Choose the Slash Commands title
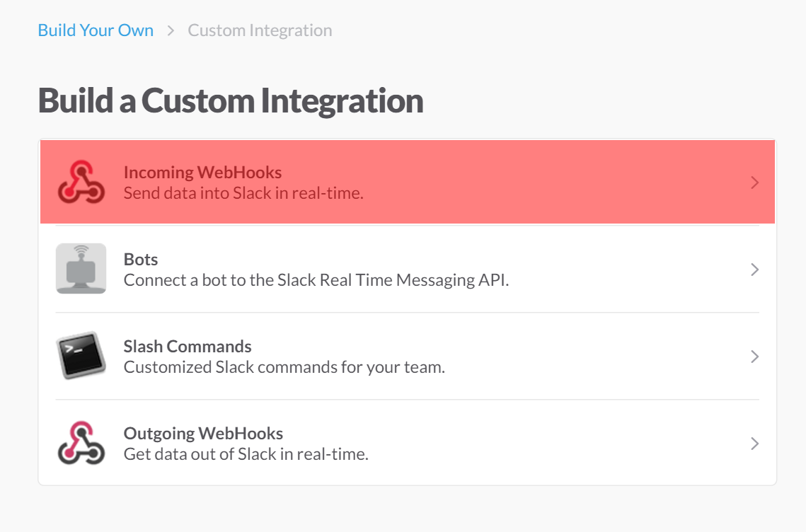 point(188,347)
